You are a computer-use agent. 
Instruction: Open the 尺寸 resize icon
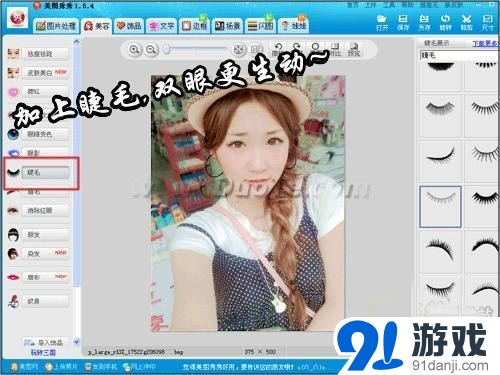[x=487, y=22]
